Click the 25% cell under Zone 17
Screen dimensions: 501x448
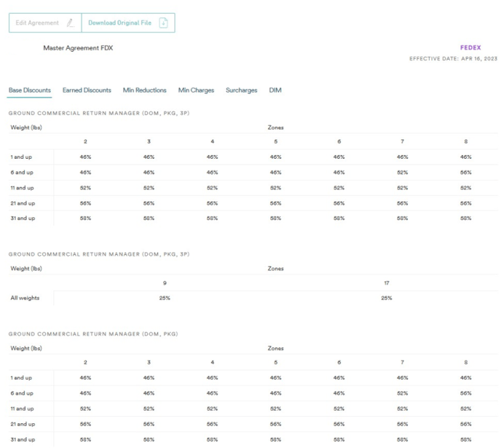coord(386,298)
